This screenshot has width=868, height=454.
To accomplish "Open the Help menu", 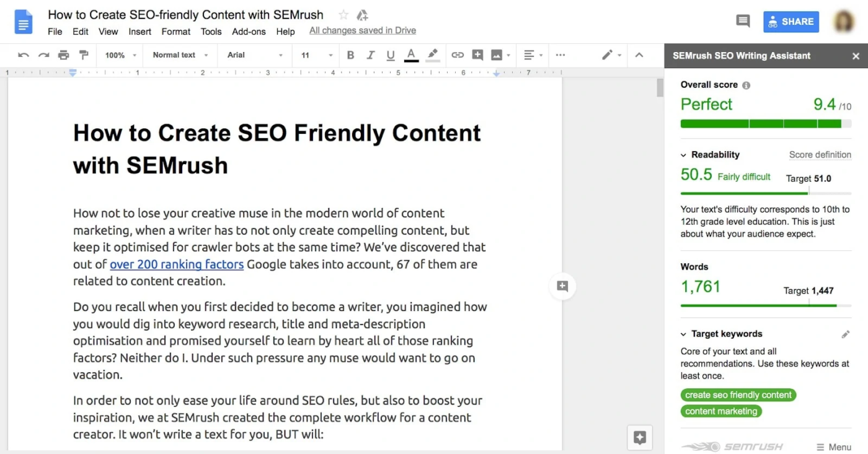I will [x=285, y=32].
